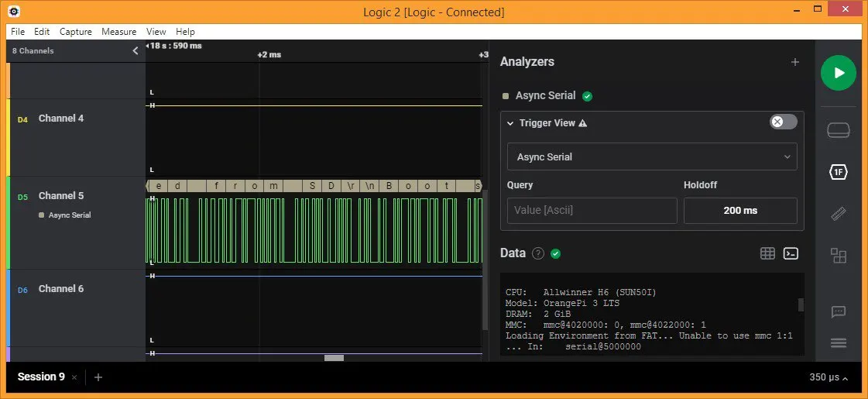The image size is (868, 399).
Task: Add a new analyzer with plus icon
Action: tap(794, 62)
